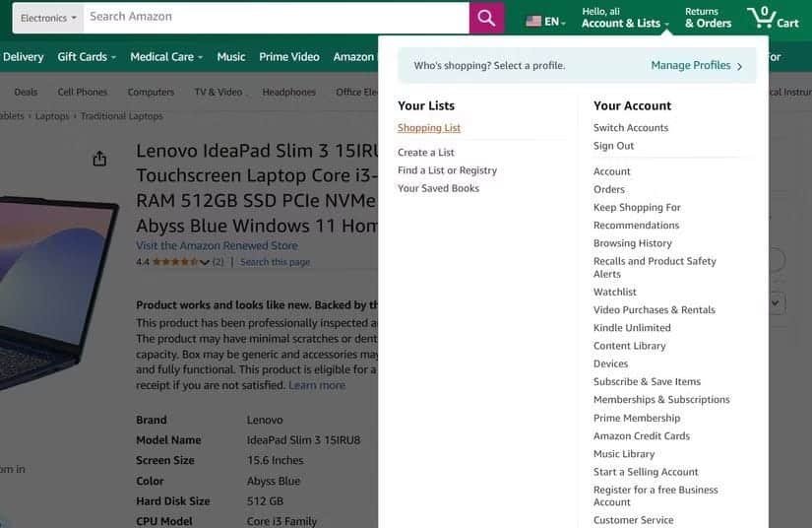
Task: Open the Shopping List link
Action: point(428,128)
